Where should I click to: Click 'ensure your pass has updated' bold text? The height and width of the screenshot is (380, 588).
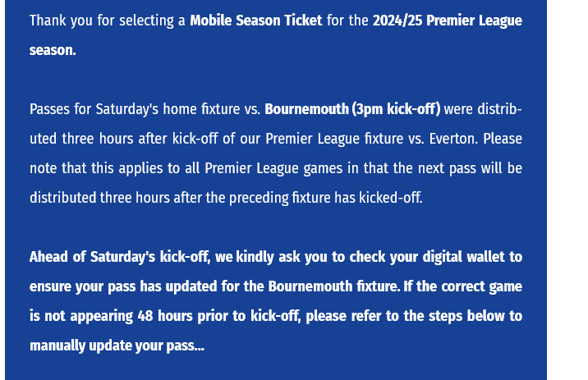click(123, 286)
